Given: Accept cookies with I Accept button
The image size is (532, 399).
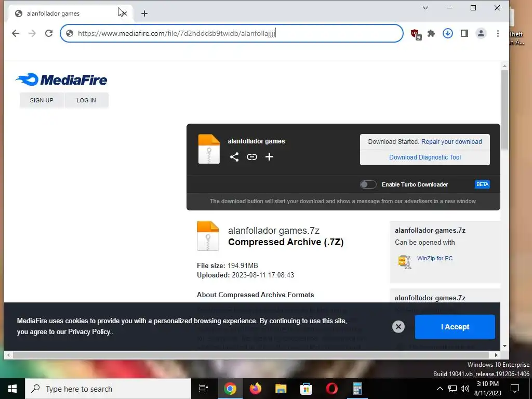Looking at the screenshot, I should [x=455, y=327].
